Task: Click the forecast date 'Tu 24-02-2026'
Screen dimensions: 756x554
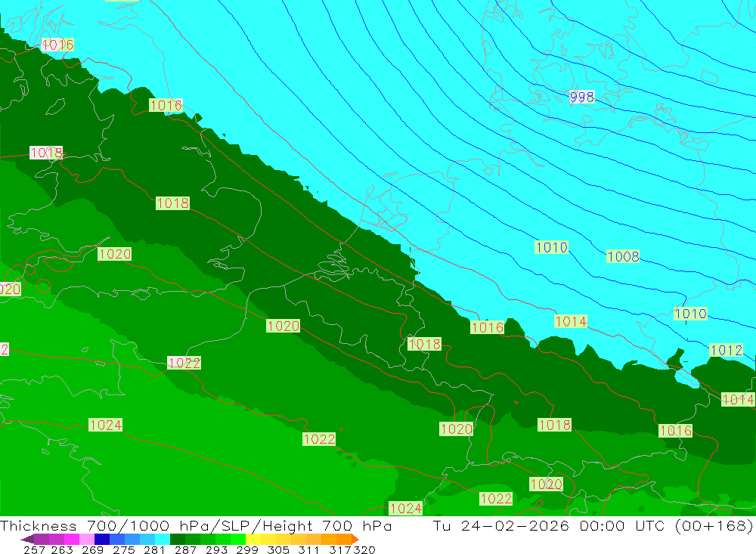Action: click(x=501, y=525)
